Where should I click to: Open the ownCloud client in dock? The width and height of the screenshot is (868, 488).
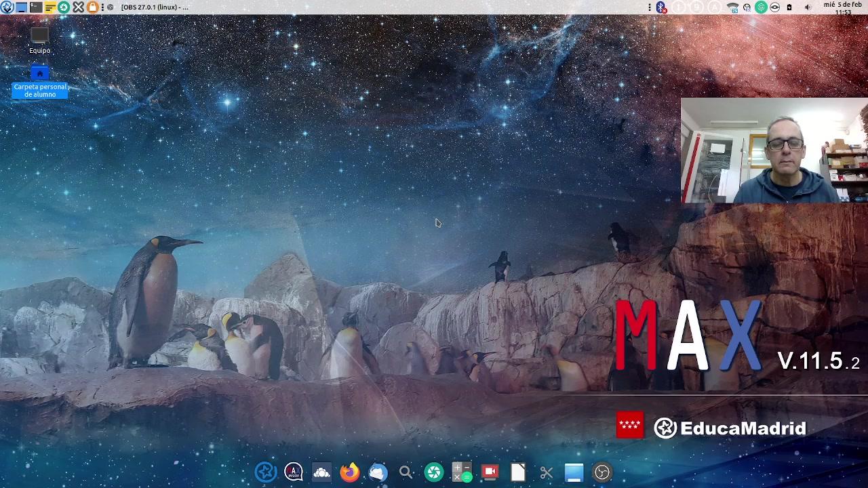(x=321, y=472)
